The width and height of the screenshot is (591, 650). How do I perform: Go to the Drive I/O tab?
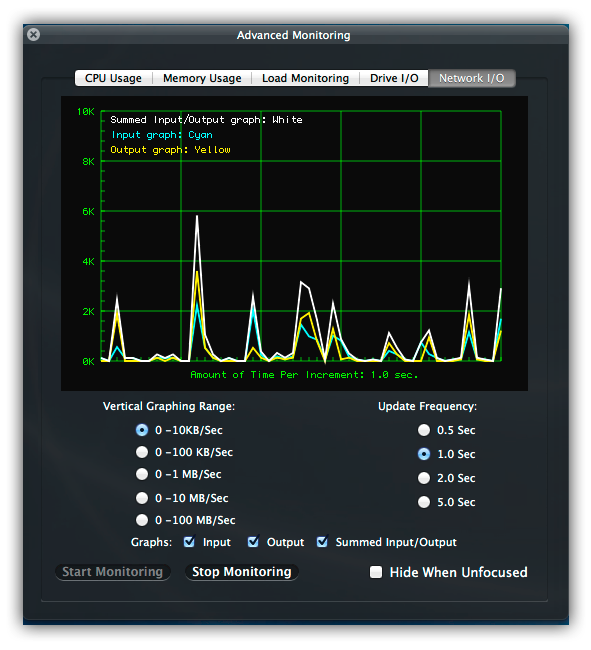394,78
